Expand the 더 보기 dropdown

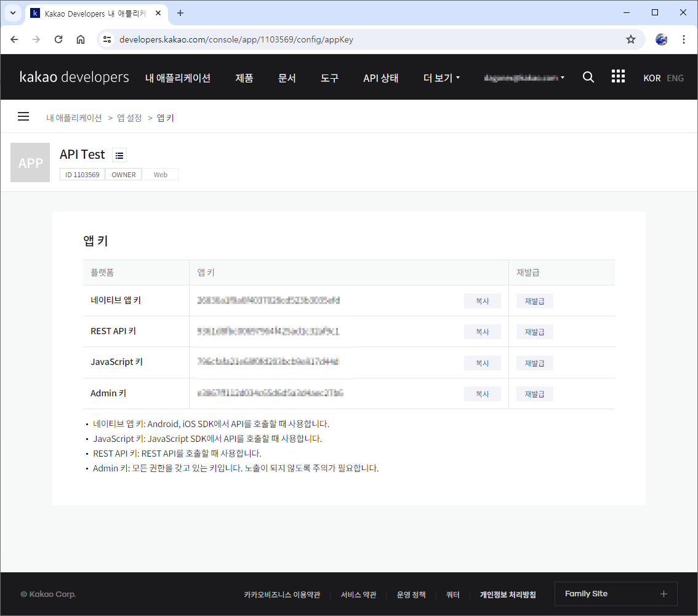(x=441, y=78)
